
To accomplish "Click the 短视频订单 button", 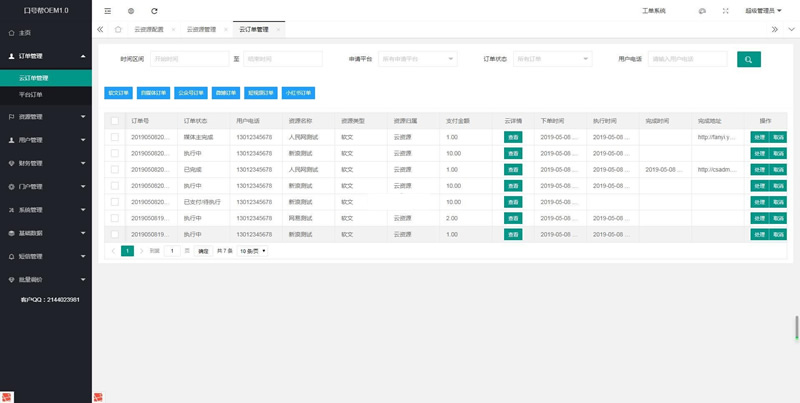I will [x=261, y=93].
